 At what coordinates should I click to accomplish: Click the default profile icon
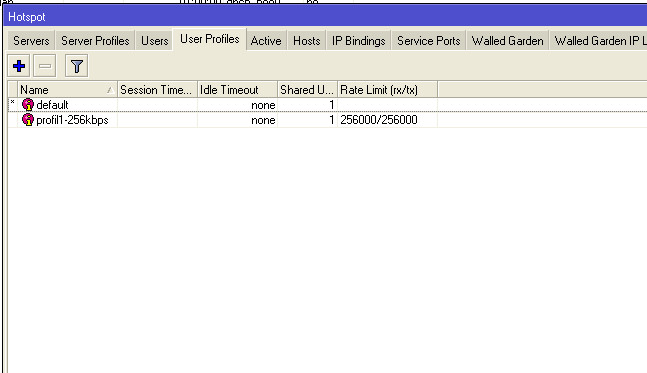[x=28, y=105]
